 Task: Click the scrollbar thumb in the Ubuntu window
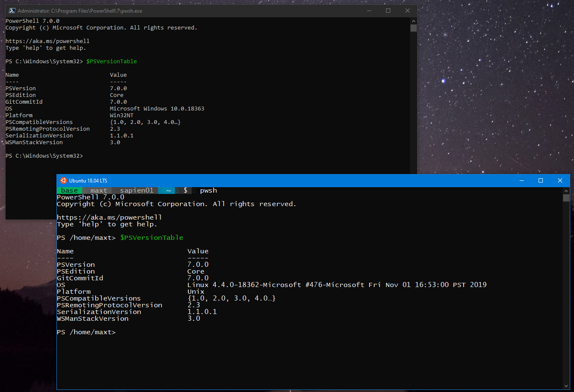click(566, 198)
